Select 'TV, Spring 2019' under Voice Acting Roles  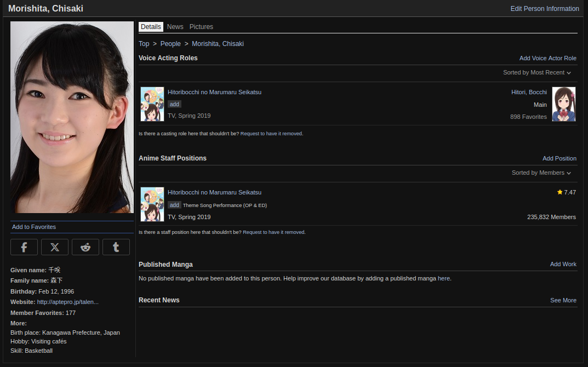(189, 116)
